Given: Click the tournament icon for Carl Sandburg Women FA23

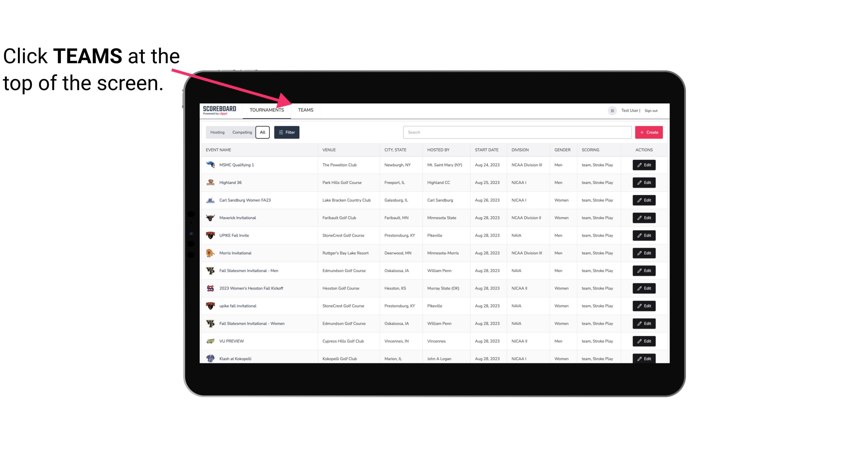Looking at the screenshot, I should (211, 200).
